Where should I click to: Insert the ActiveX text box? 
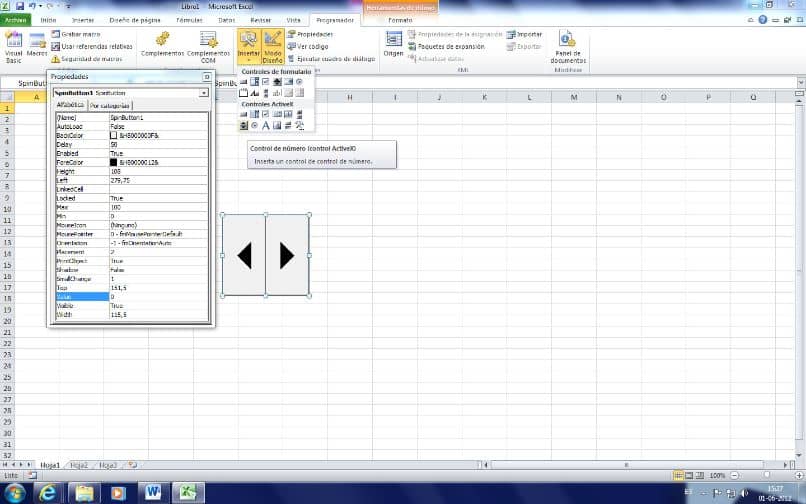click(288, 114)
